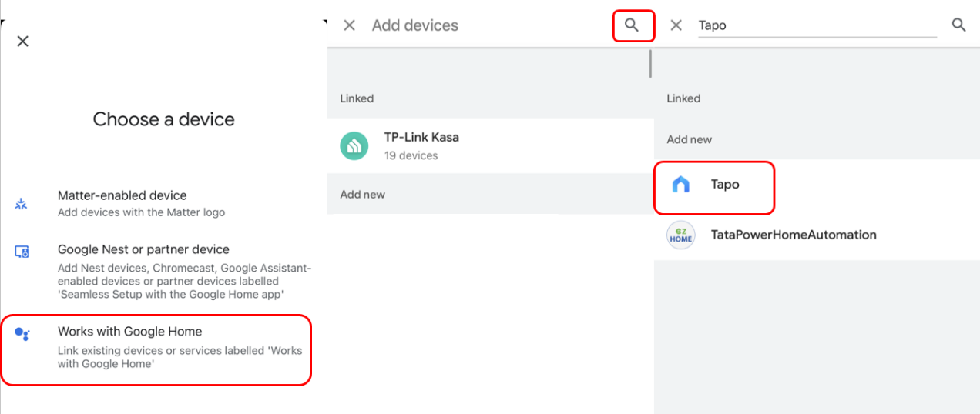Click the Matter logo icon
Image resolution: width=980 pixels, height=414 pixels.
(22, 204)
